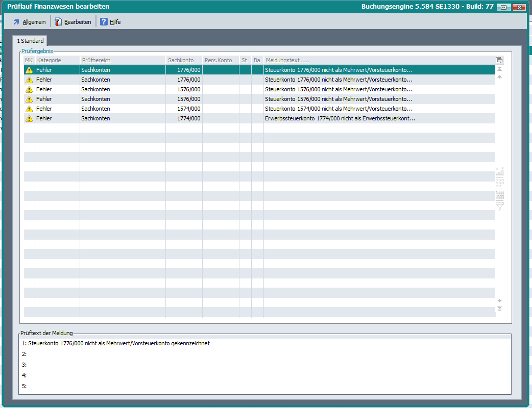Open the Allgemein menu
The height and width of the screenshot is (408, 532).
(29, 22)
